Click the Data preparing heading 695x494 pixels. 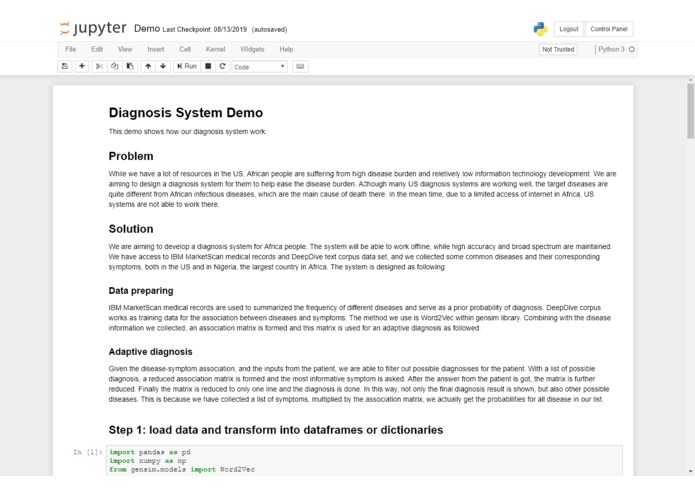tap(141, 291)
